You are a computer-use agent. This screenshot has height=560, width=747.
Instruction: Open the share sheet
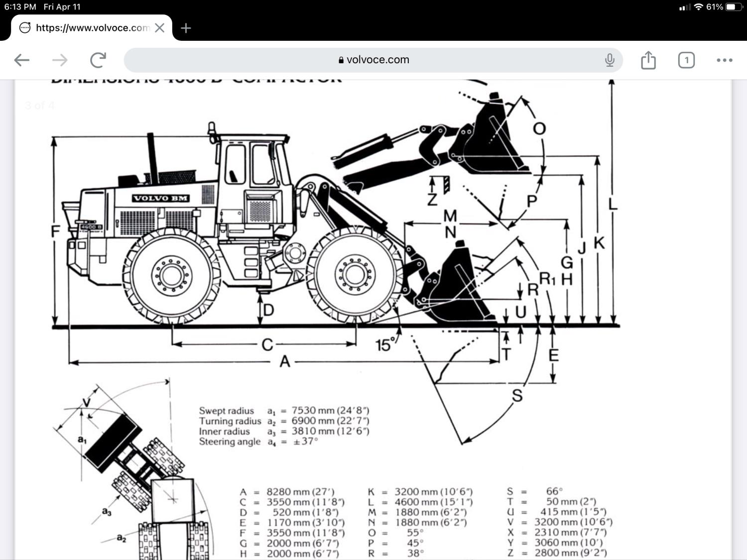pos(648,60)
